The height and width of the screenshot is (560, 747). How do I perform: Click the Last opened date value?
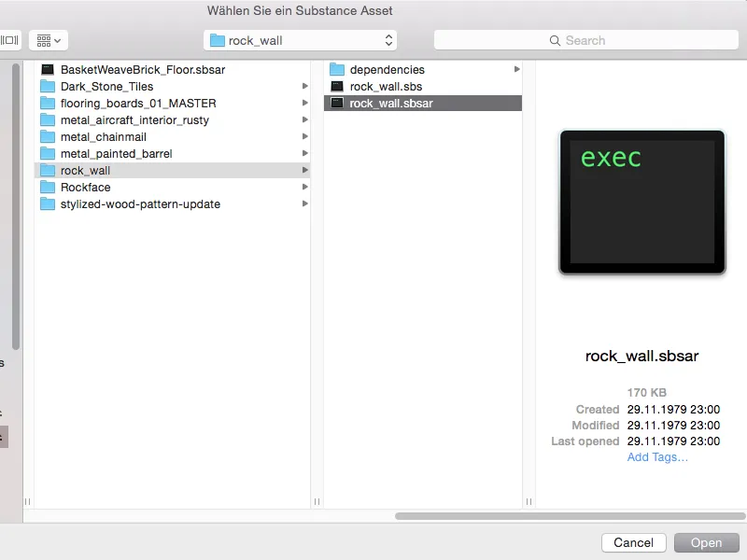click(673, 441)
